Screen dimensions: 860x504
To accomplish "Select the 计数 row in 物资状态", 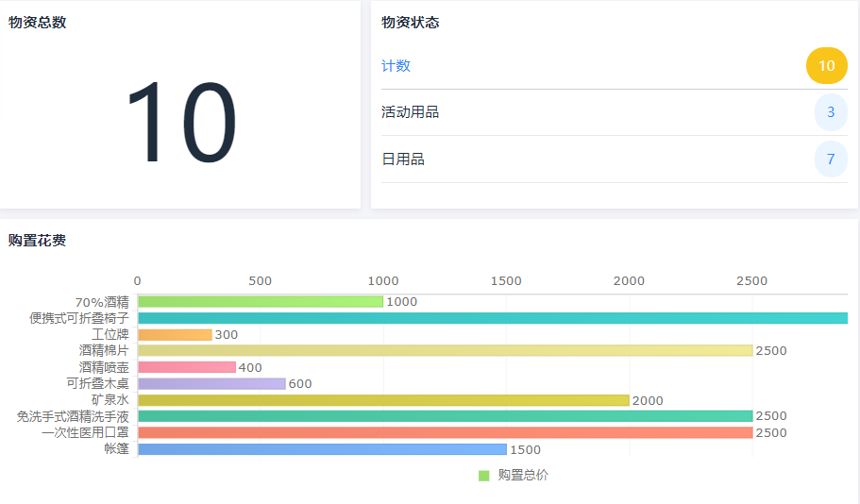I will point(396,66).
